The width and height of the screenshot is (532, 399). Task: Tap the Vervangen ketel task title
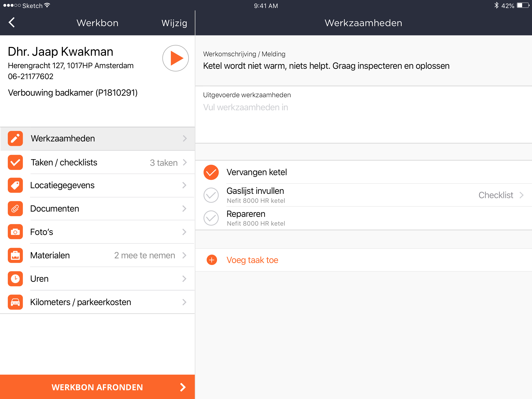coord(257,172)
